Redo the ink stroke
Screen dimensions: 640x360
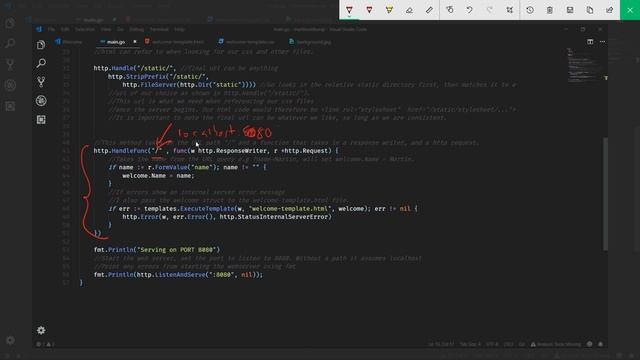tap(489, 10)
